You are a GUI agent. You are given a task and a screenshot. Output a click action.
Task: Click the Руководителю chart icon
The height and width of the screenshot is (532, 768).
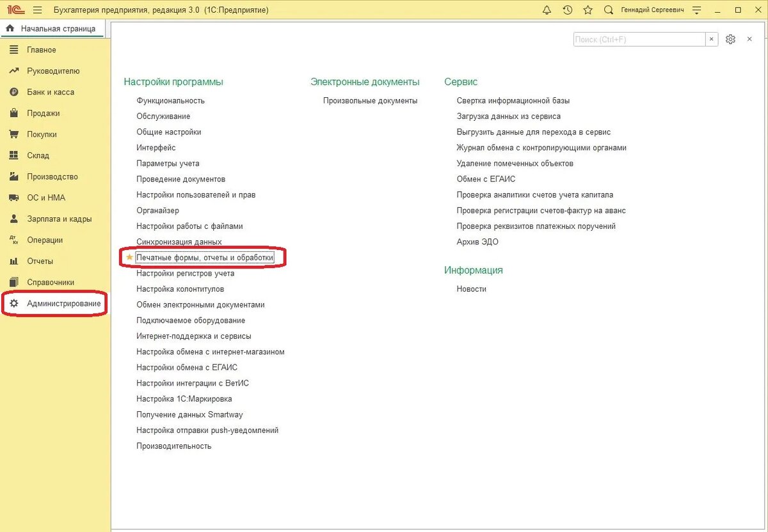[x=13, y=71]
